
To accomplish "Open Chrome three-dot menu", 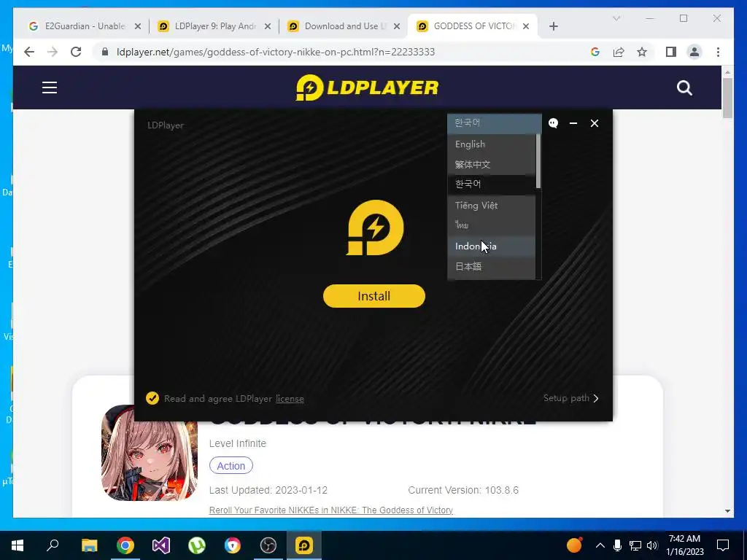I will click(718, 52).
